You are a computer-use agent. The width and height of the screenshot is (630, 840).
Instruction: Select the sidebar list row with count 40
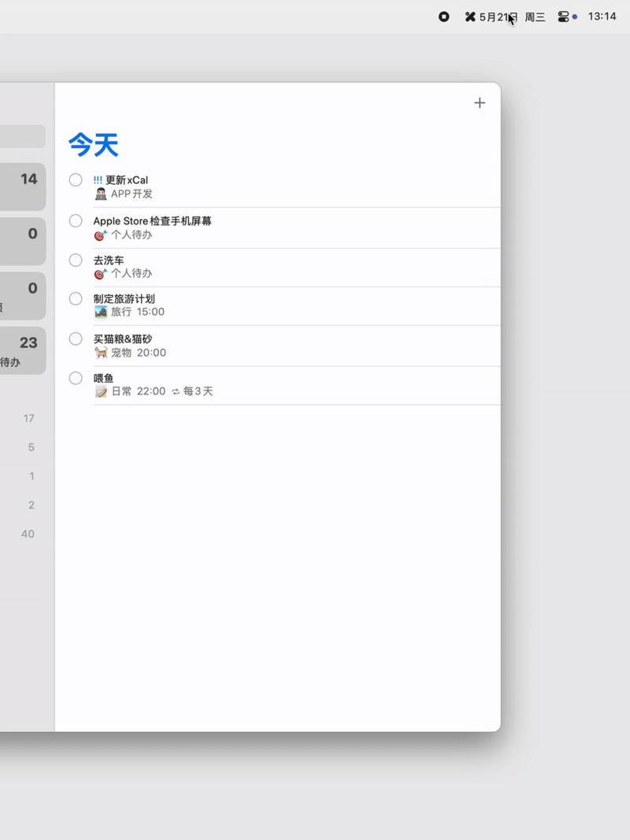(x=27, y=534)
